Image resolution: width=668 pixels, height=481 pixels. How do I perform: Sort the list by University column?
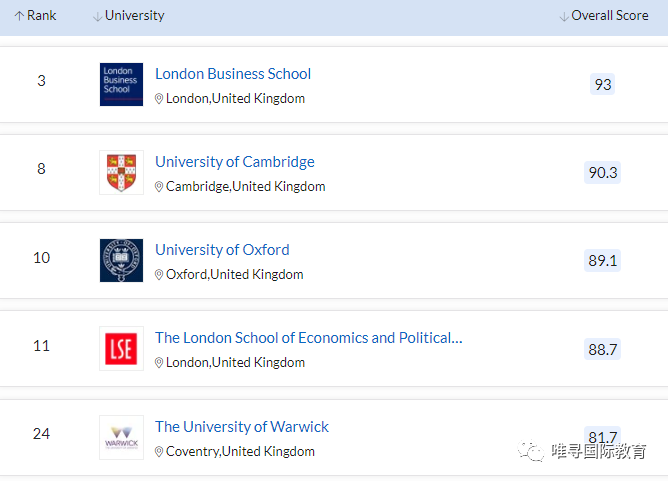[128, 16]
